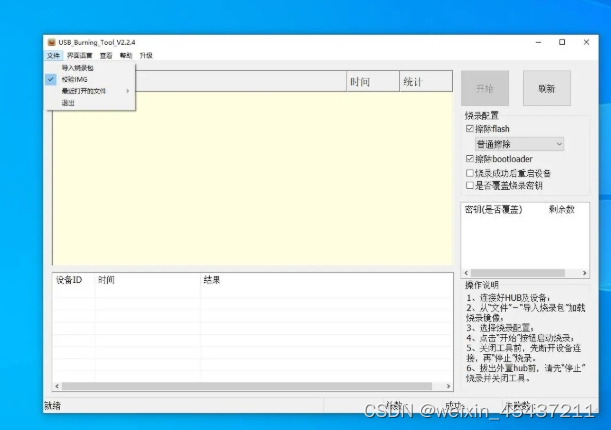Open the 普通擦除 erase mode dropdown
The image size is (611, 430).
pos(519,144)
